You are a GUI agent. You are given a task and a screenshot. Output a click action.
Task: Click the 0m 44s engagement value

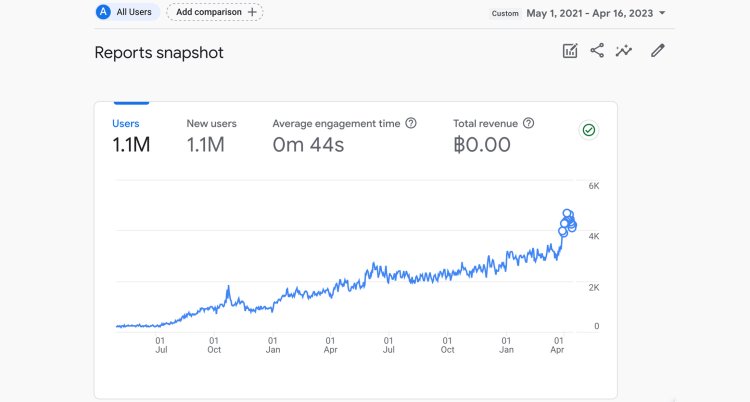point(308,145)
